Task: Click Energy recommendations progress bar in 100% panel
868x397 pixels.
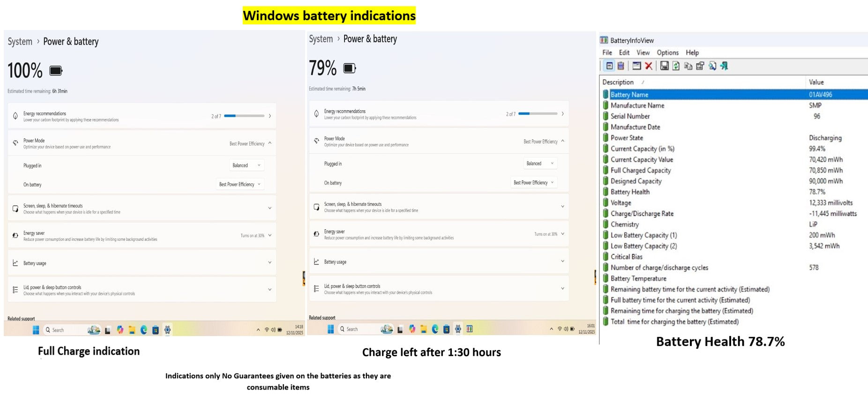Action: 244,116
